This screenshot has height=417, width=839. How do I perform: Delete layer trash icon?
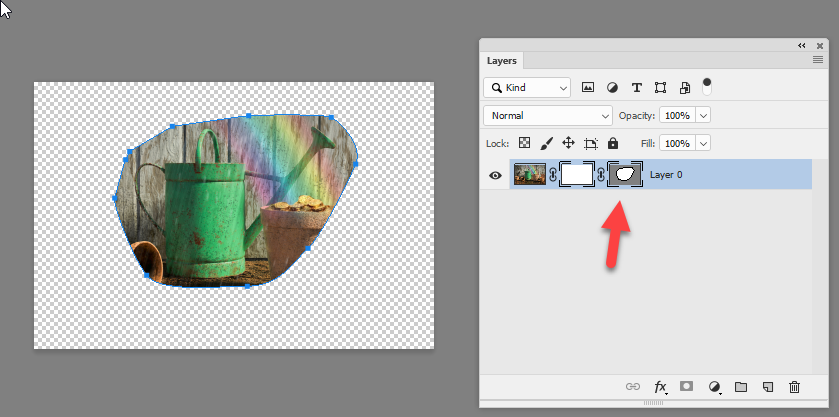tap(795, 386)
